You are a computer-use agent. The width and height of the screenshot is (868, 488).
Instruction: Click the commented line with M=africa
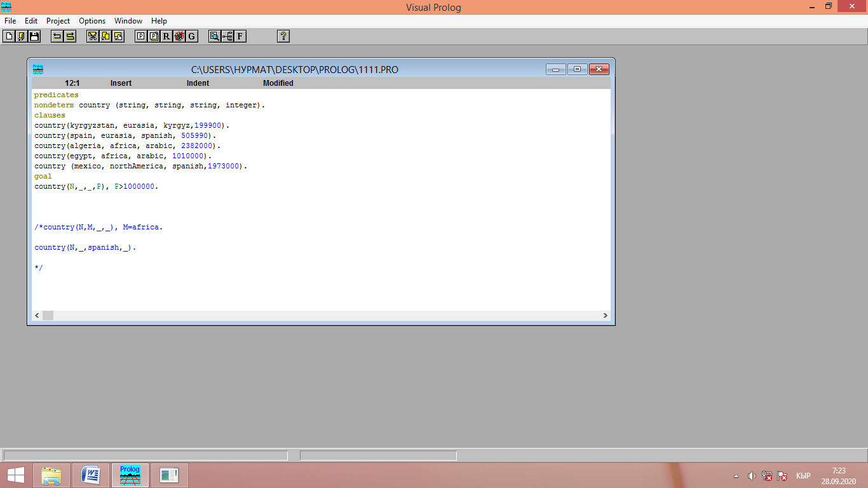(98, 227)
